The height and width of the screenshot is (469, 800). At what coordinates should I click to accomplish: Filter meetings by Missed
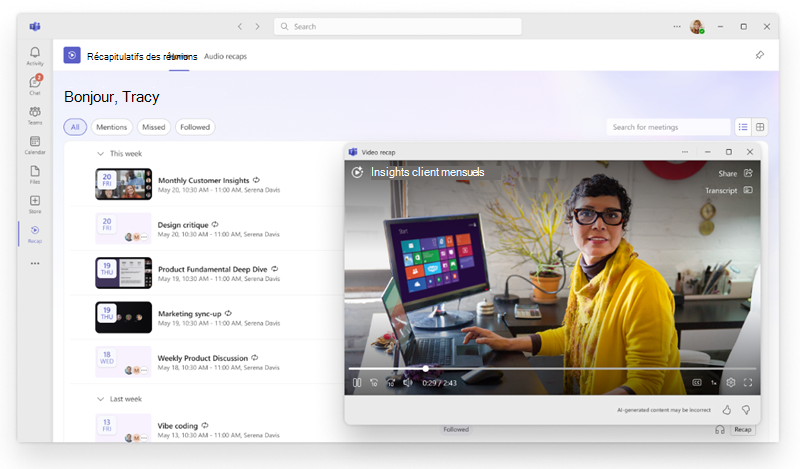tap(154, 127)
